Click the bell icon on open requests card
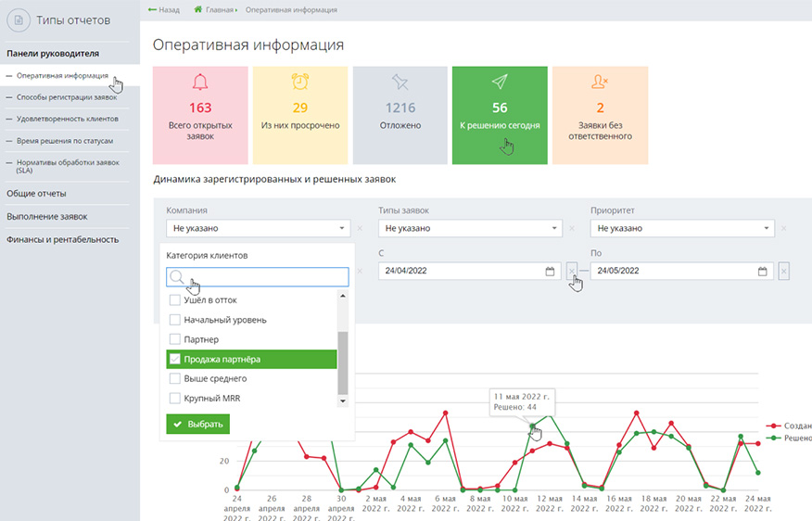Viewport: 812px width, 521px height. click(x=200, y=82)
